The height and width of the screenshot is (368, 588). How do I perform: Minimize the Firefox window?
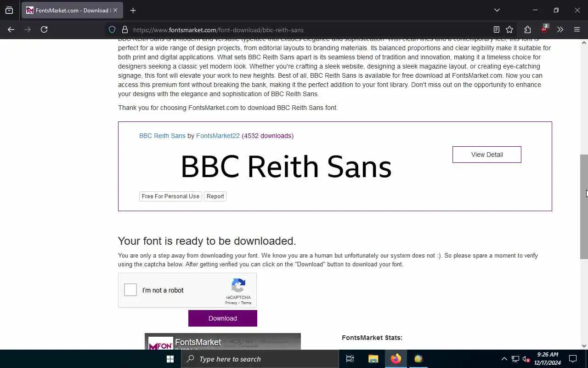click(535, 10)
